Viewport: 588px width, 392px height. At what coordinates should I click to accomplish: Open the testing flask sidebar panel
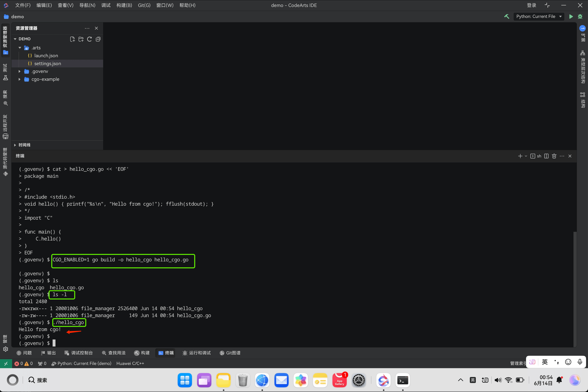tap(5, 72)
